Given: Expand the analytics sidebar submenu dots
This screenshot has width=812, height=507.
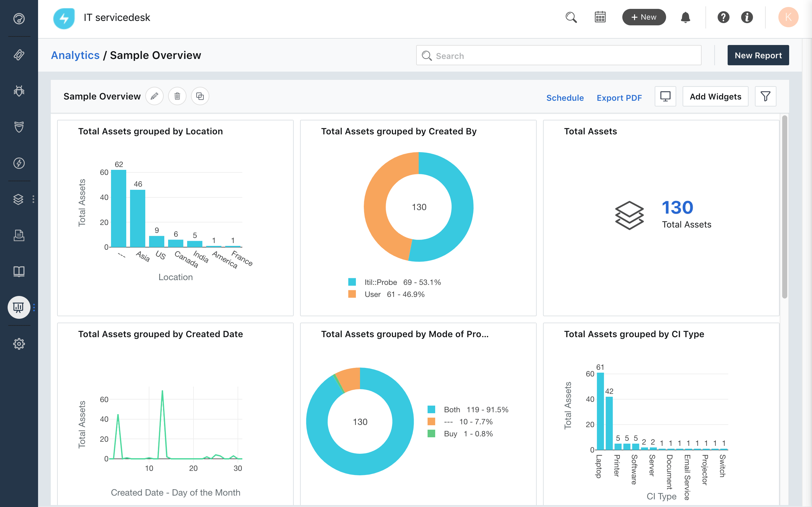Looking at the screenshot, I should point(34,307).
